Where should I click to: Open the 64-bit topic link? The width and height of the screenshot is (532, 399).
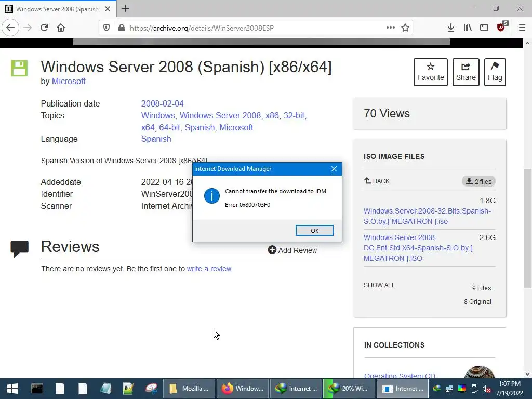tap(169, 128)
